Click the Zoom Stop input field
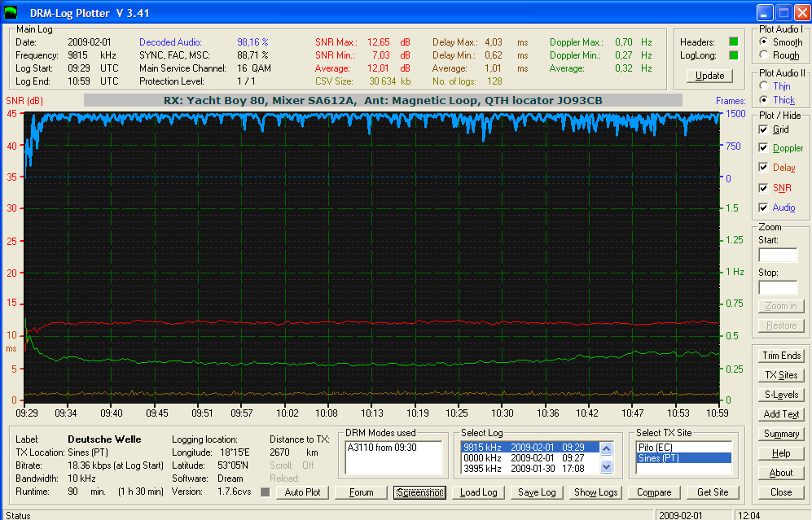 click(778, 288)
